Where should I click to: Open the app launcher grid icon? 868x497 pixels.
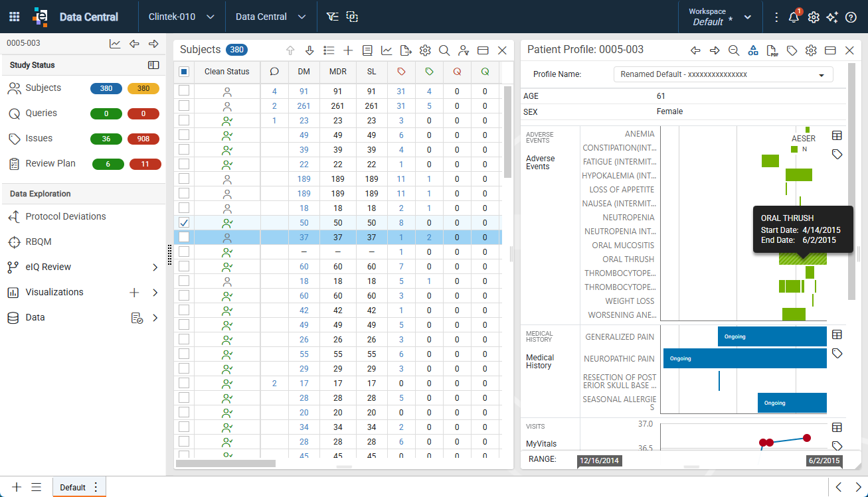[15, 17]
